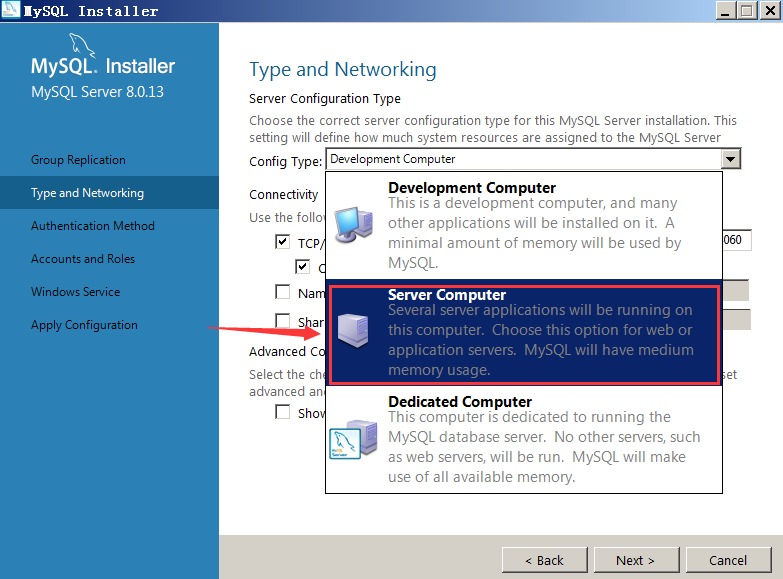Choose Server Computer option in list

524,332
